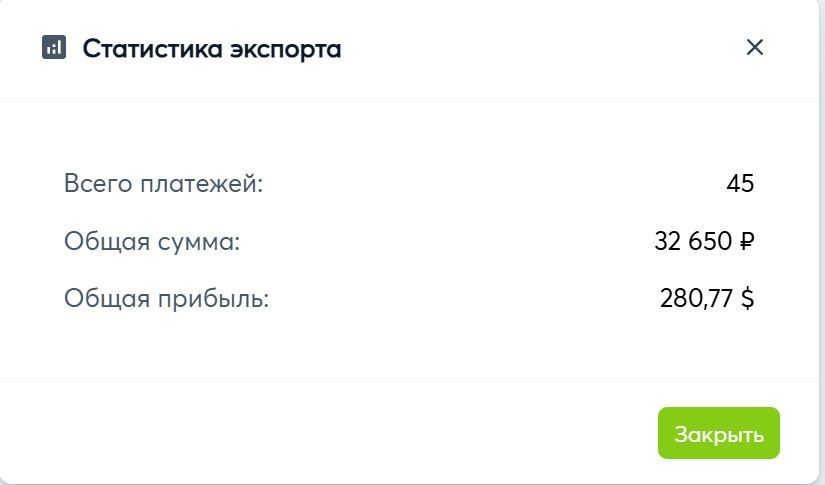Select the Всего платежей label
This screenshot has width=825, height=485.
tap(163, 184)
